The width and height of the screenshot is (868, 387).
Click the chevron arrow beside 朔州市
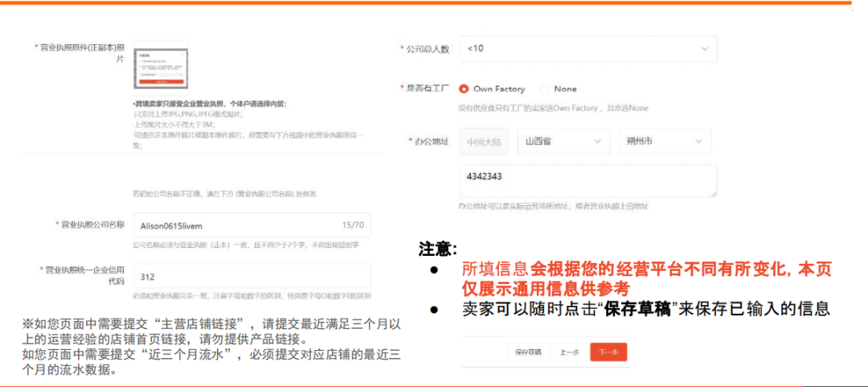[697, 142]
